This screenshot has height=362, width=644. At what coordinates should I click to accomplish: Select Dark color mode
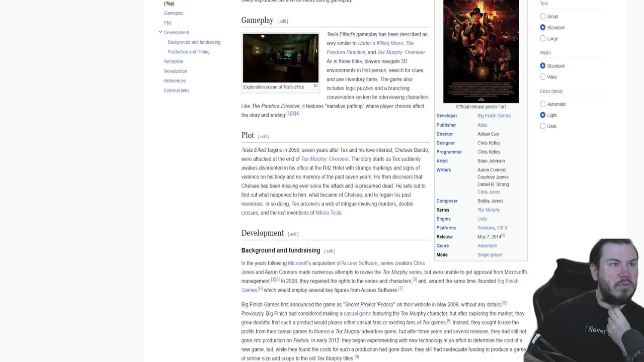pos(542,126)
